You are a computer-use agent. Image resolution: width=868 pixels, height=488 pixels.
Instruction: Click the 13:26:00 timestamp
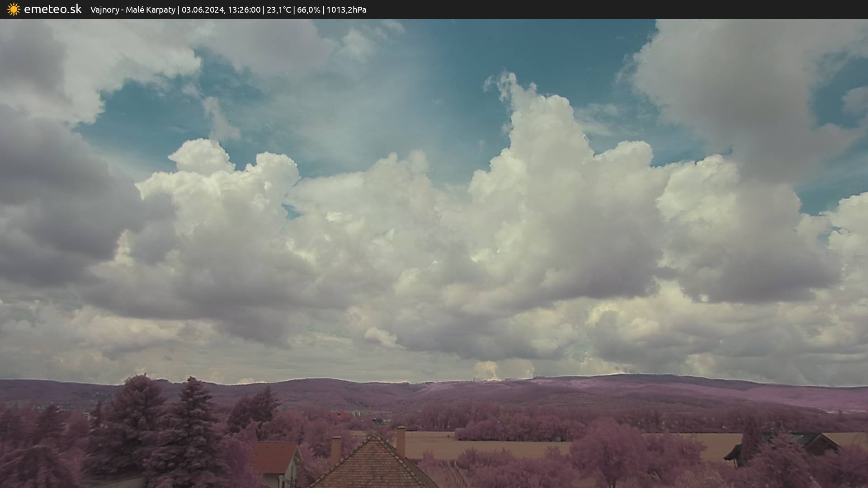coord(244,10)
